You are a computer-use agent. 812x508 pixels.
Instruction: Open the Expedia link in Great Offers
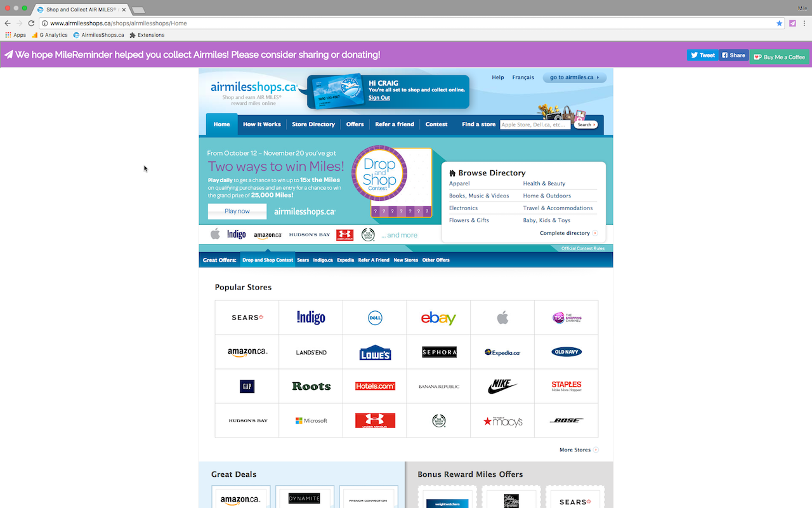(x=346, y=260)
